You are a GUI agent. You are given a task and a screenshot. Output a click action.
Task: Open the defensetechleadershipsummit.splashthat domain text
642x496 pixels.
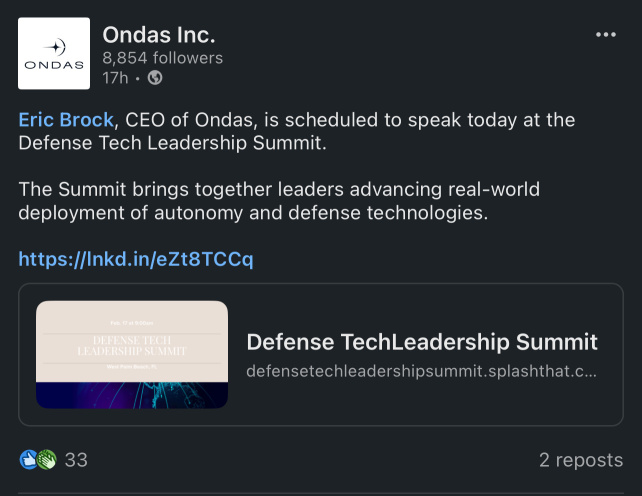point(421,371)
